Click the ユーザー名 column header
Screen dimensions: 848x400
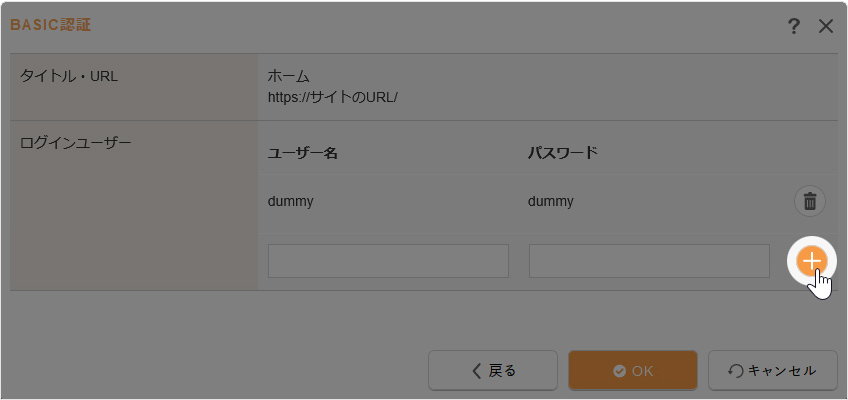pos(303,153)
